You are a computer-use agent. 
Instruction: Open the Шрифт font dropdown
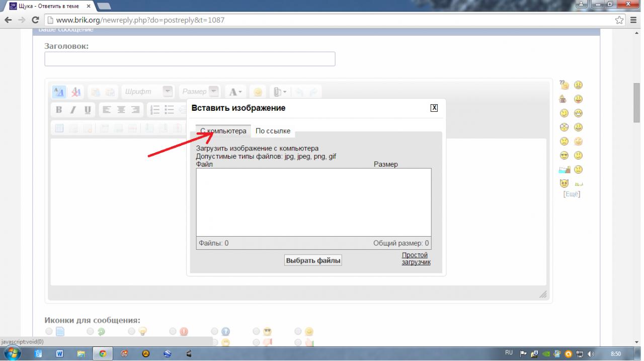tap(168, 92)
